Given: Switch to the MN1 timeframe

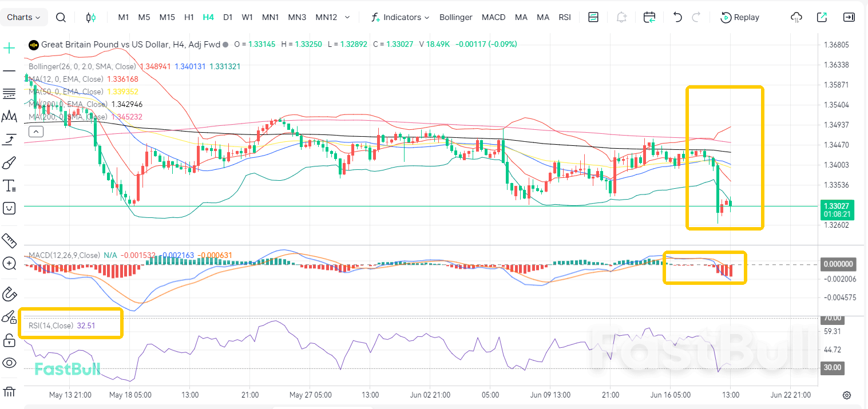Looking at the screenshot, I should tap(271, 17).
